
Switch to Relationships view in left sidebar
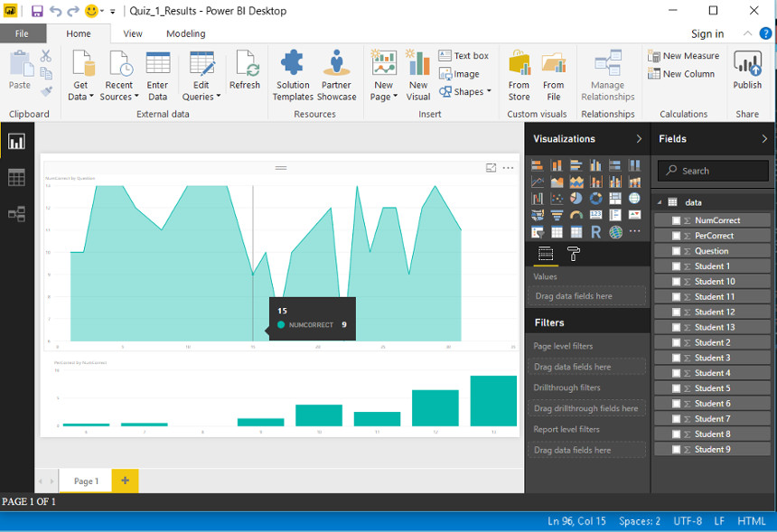pyautogui.click(x=16, y=214)
